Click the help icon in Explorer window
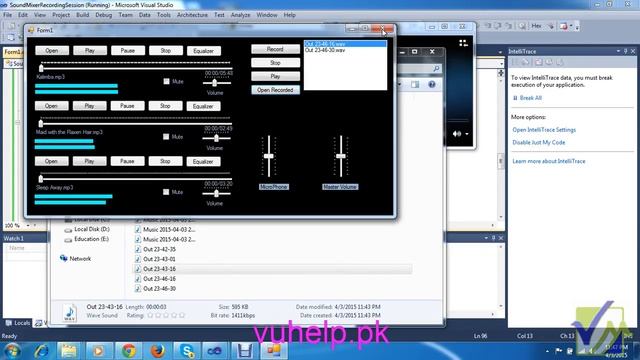The width and height of the screenshot is (640, 360). (432, 84)
